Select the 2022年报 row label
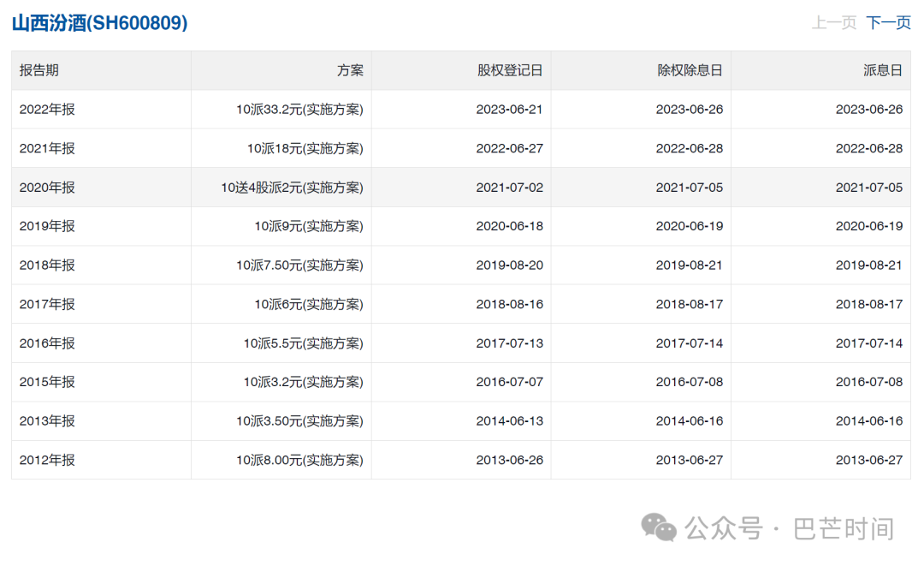The image size is (924, 566). coord(47,110)
